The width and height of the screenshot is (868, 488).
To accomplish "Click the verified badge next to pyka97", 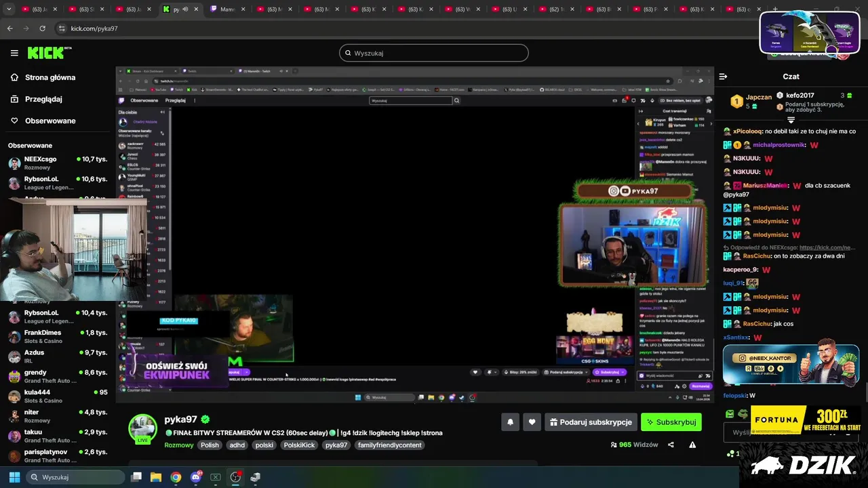I will [x=205, y=420].
